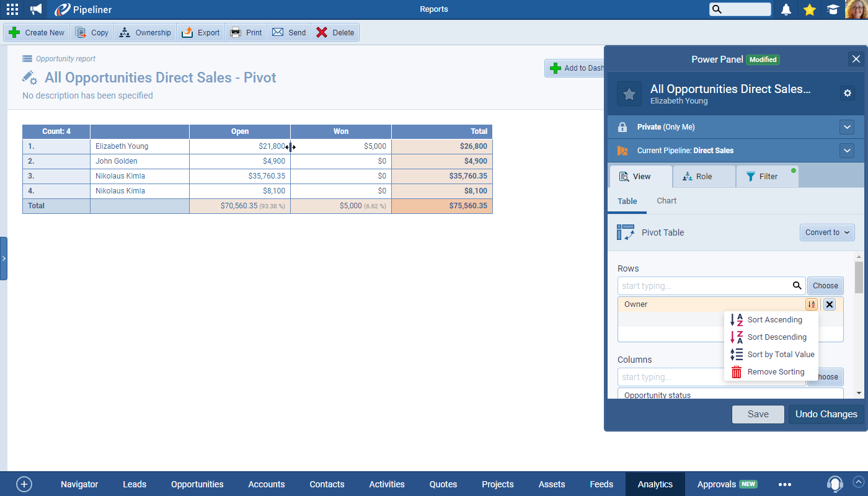Toggle favorite star for this report

pyautogui.click(x=629, y=94)
